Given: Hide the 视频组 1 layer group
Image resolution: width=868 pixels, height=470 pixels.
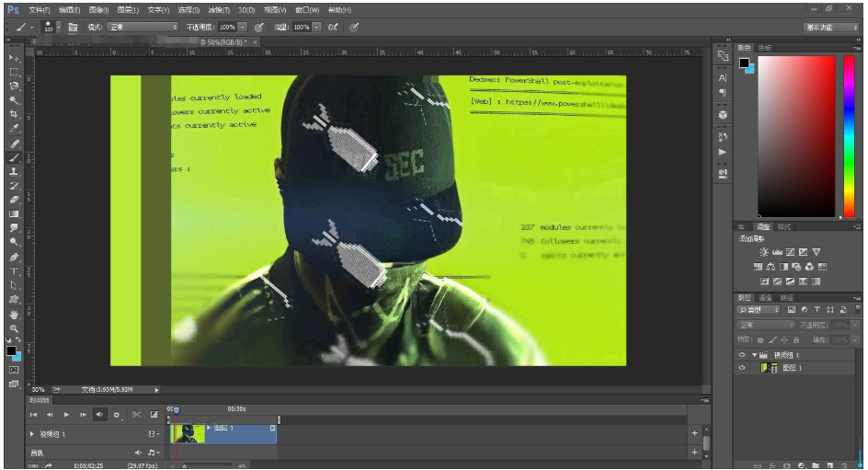Looking at the screenshot, I should pos(742,355).
